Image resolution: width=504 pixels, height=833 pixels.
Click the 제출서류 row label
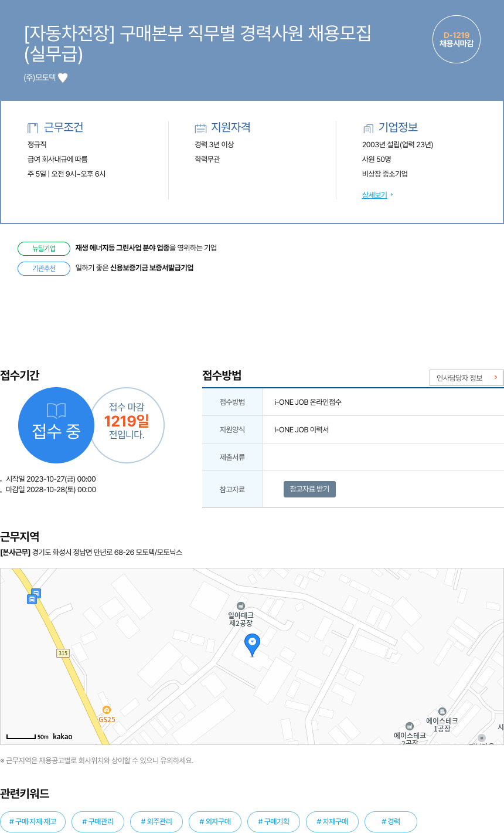pyautogui.click(x=233, y=458)
